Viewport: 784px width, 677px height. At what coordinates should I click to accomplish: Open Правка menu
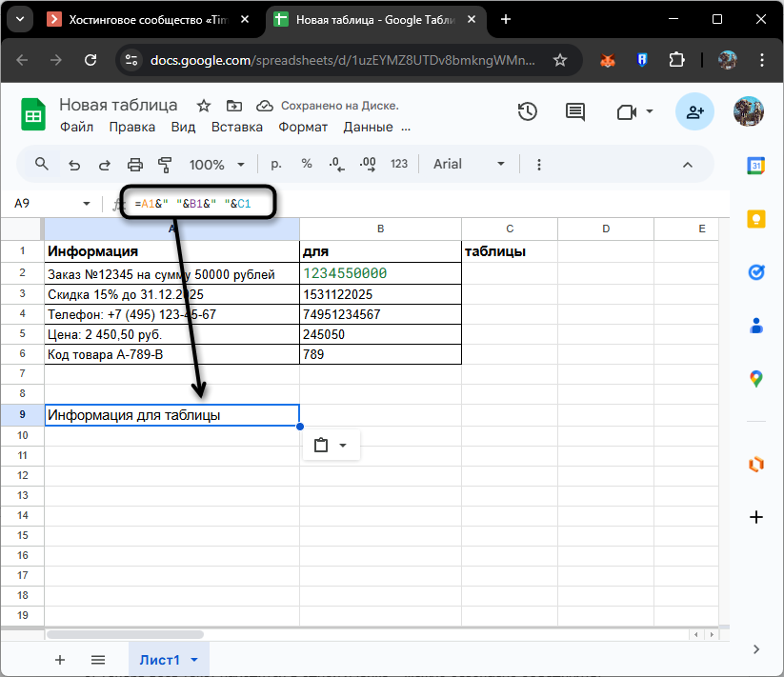click(x=132, y=127)
